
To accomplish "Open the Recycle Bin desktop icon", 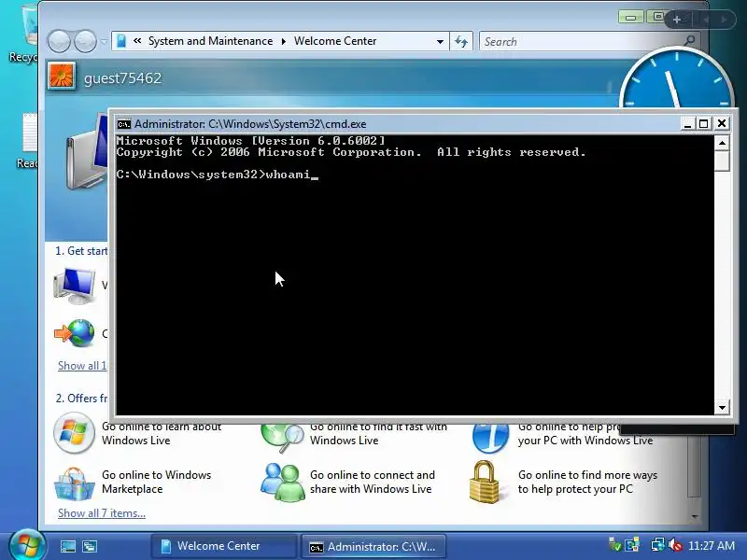I will [x=24, y=33].
